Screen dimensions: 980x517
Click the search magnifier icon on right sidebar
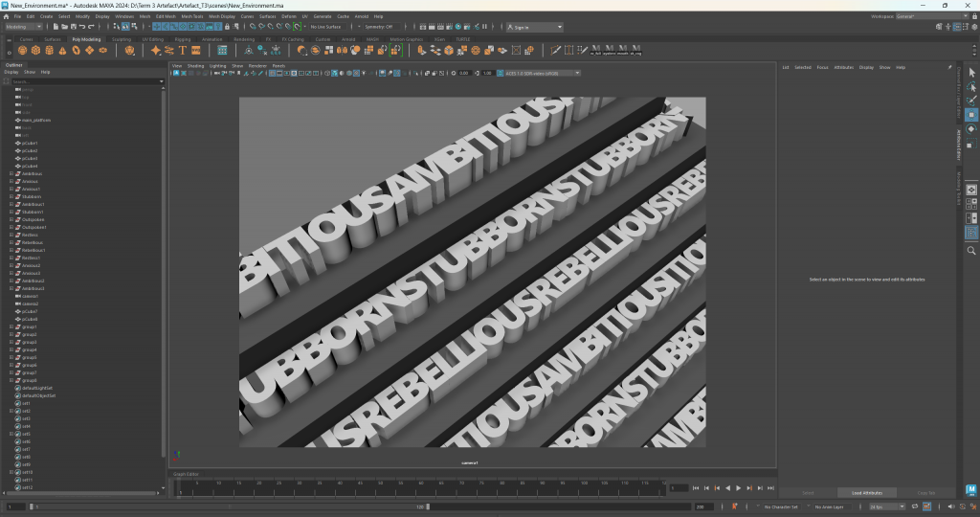point(971,251)
